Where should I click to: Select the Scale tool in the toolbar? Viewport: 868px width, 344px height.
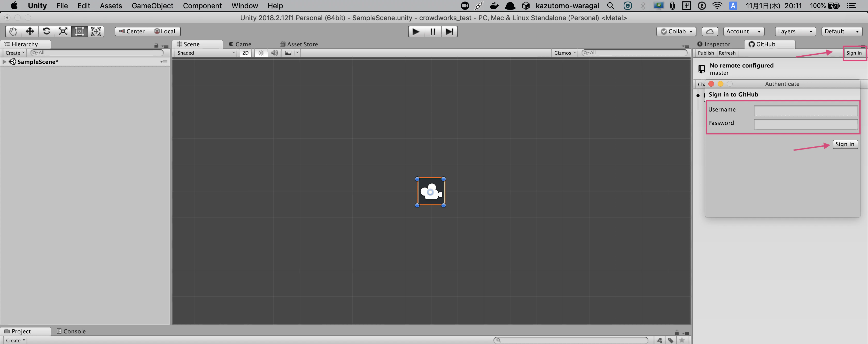coord(63,31)
